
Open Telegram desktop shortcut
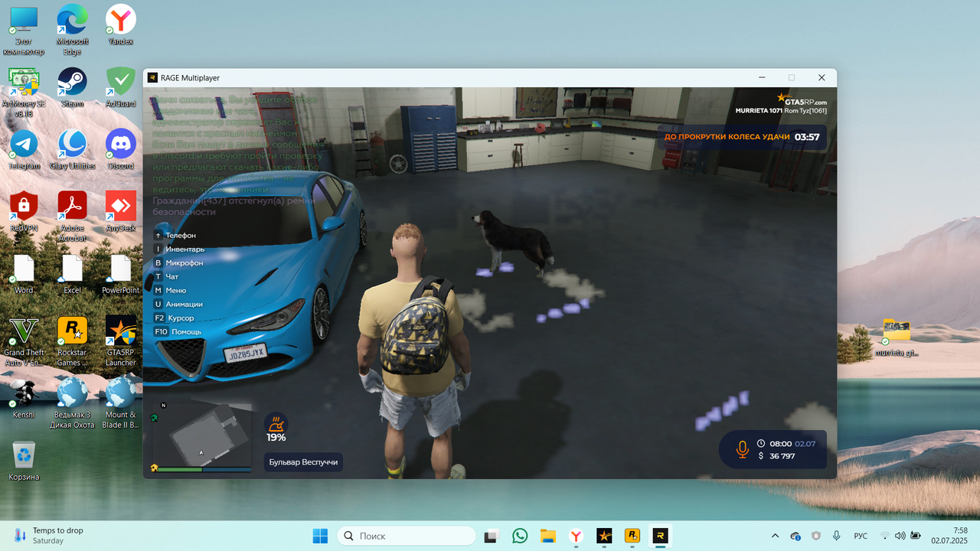pos(24,149)
